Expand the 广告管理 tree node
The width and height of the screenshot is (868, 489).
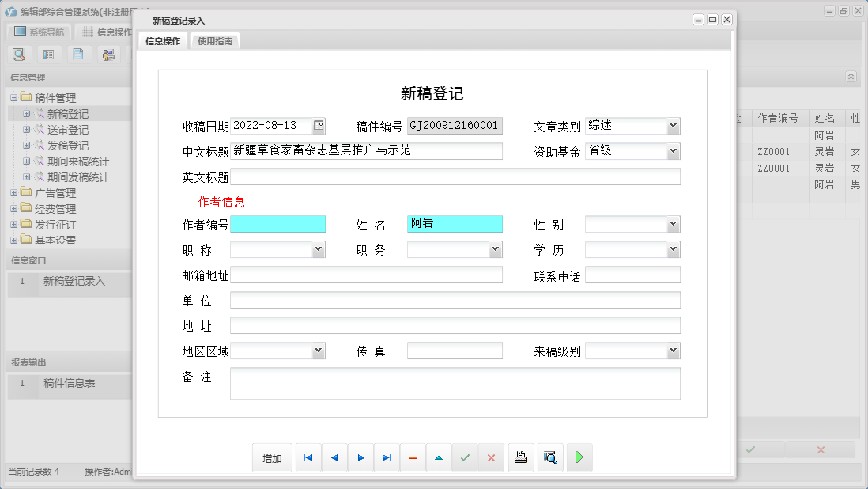[x=14, y=192]
